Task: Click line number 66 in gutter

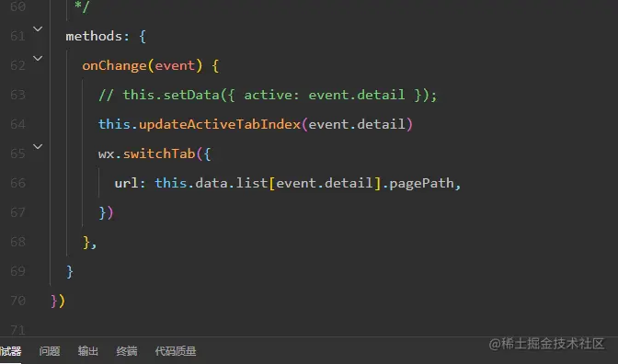Action: pos(17,183)
